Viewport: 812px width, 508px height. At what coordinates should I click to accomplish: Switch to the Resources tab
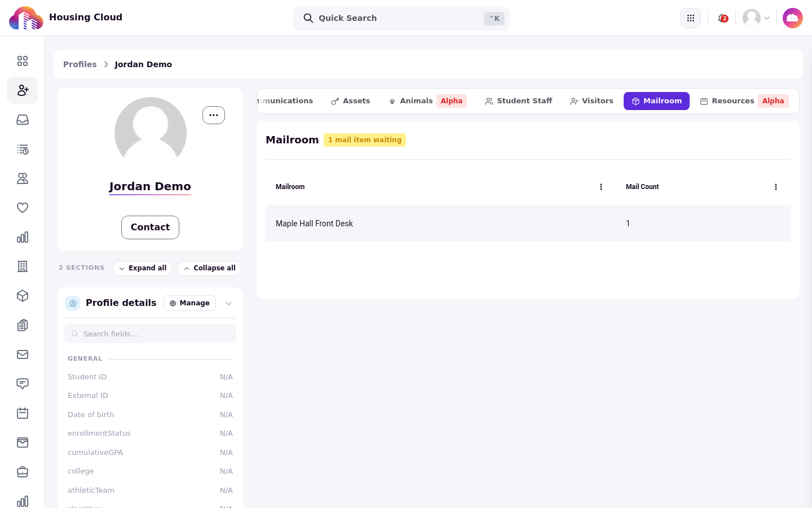pyautogui.click(x=744, y=101)
